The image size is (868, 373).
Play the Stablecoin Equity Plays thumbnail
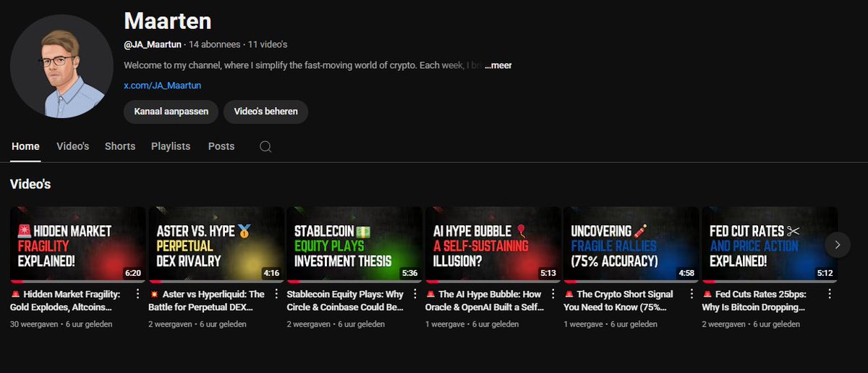354,245
